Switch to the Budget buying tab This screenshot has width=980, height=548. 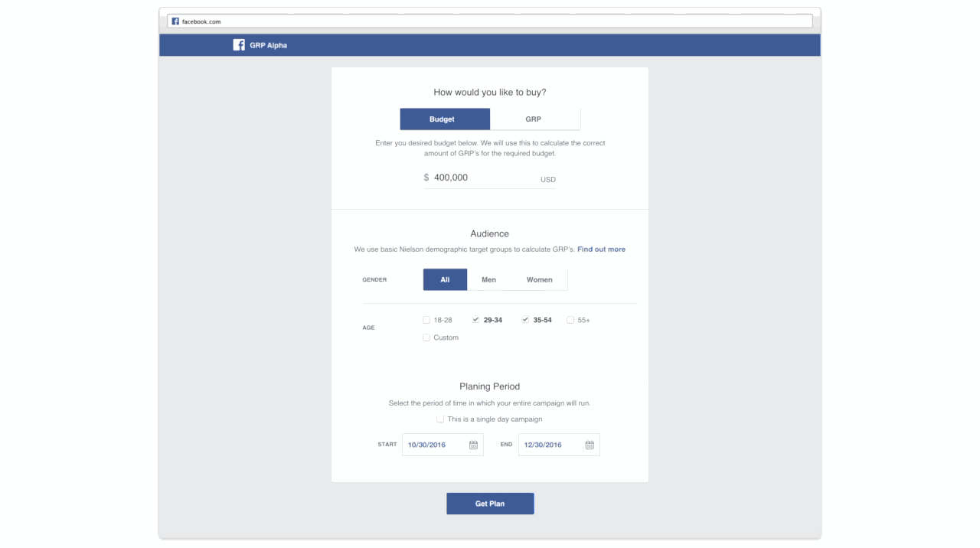click(445, 119)
